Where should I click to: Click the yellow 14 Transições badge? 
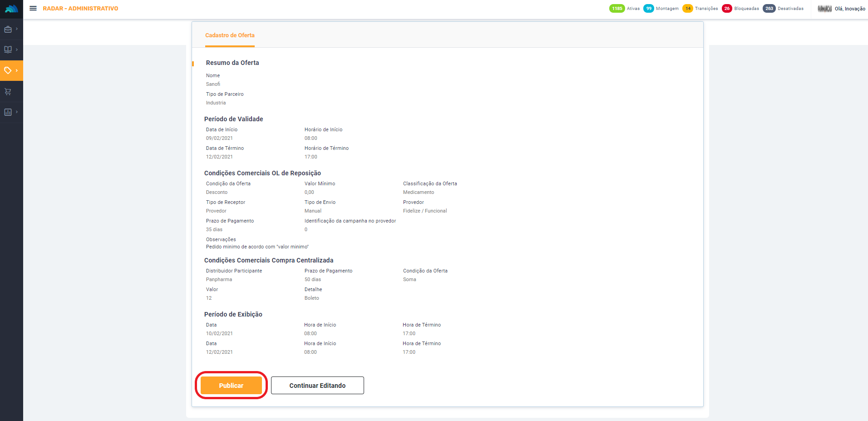coord(688,9)
